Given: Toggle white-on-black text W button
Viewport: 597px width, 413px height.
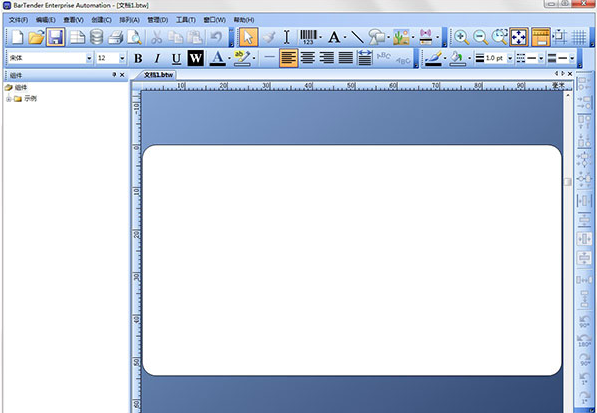Looking at the screenshot, I should (195, 58).
